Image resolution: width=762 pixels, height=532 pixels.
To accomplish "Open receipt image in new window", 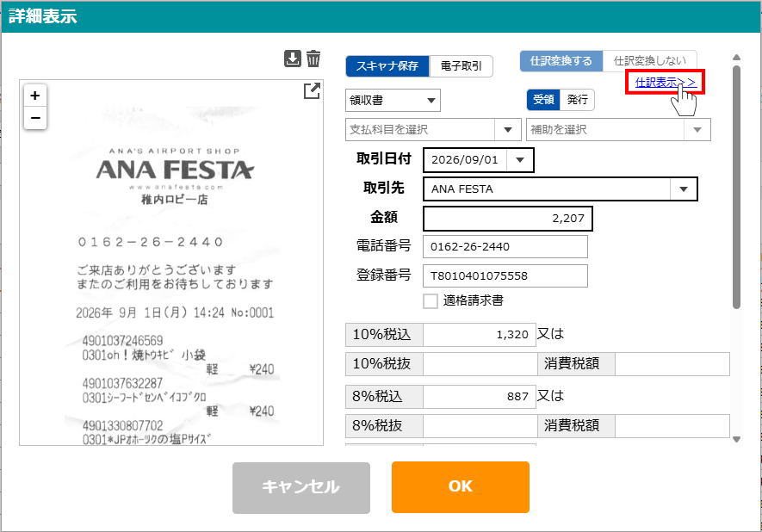I will tap(312, 90).
